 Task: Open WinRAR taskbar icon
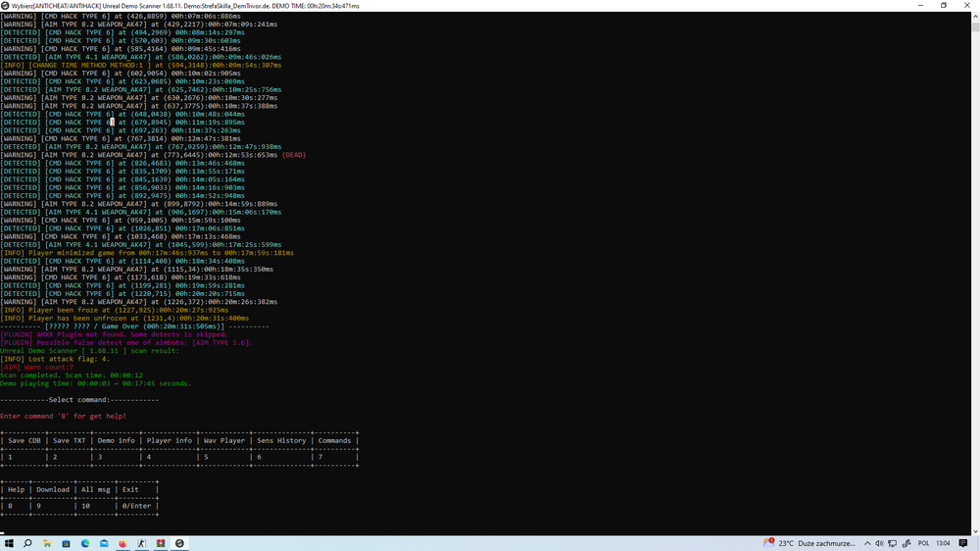161,543
